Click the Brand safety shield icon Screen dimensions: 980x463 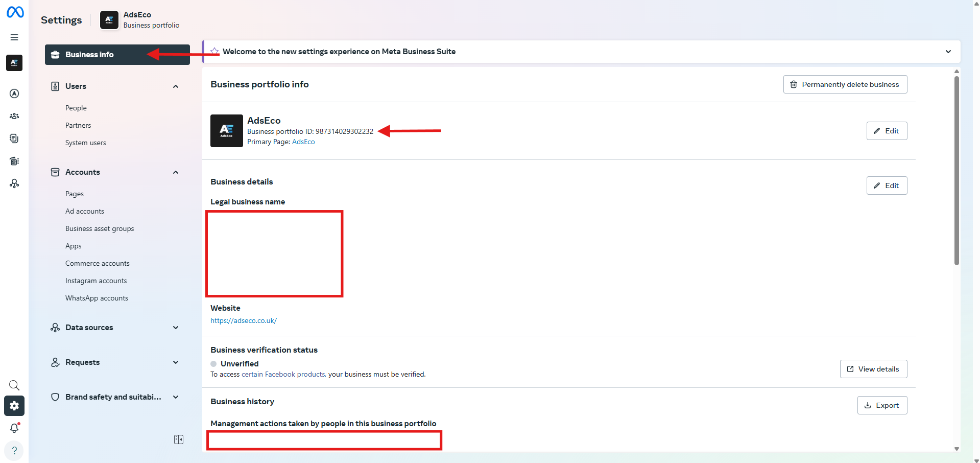pyautogui.click(x=55, y=397)
